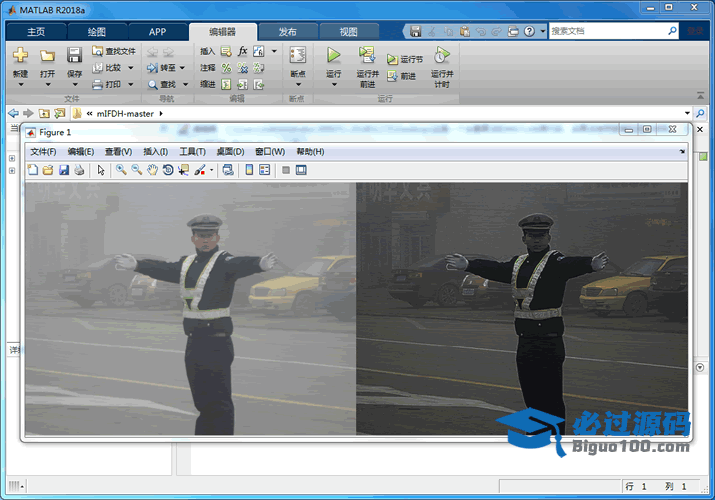Image resolution: width=715 pixels, height=500 pixels.
Task: Click 运行并前进 (Run and Advance) icon
Action: pos(367,55)
